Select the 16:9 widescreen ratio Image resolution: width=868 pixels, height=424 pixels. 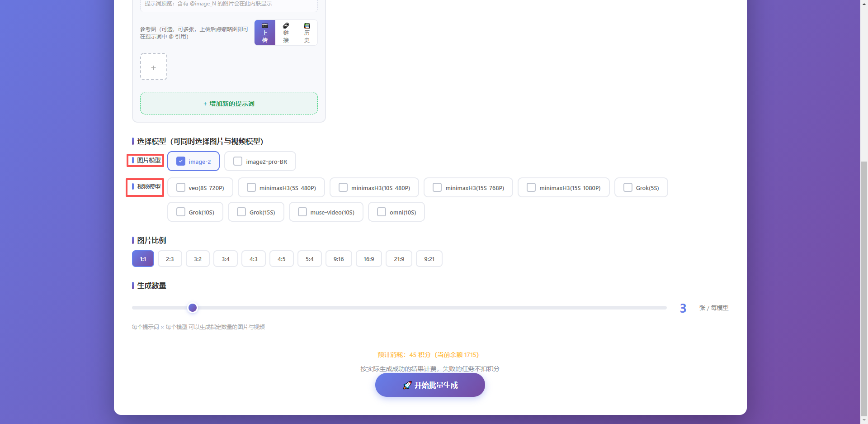pyautogui.click(x=369, y=259)
